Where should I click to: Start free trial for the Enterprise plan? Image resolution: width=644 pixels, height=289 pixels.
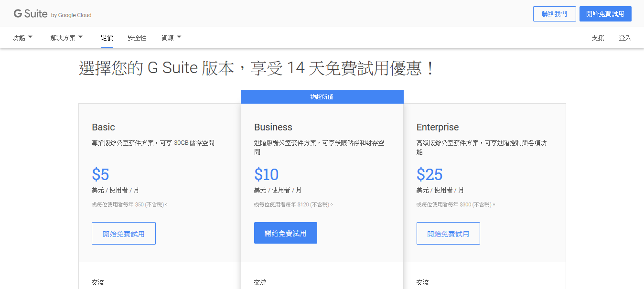click(x=448, y=234)
